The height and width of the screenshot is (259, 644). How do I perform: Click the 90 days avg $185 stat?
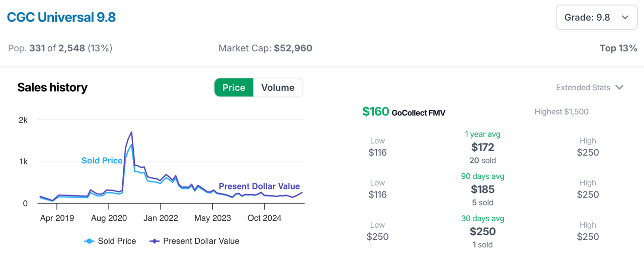(482, 189)
